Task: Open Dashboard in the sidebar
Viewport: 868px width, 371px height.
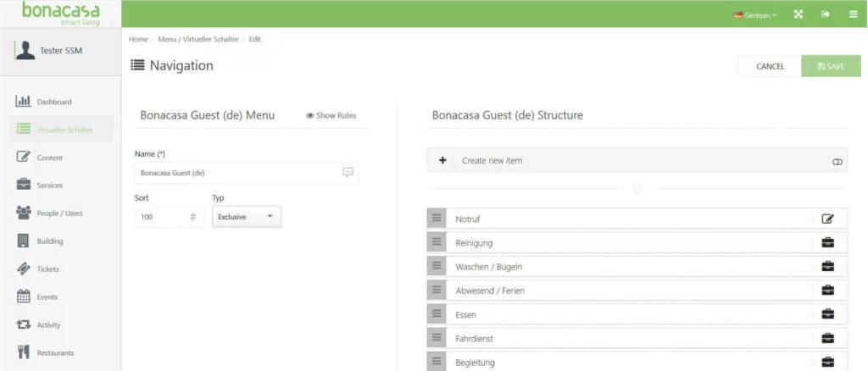Action: click(53, 102)
